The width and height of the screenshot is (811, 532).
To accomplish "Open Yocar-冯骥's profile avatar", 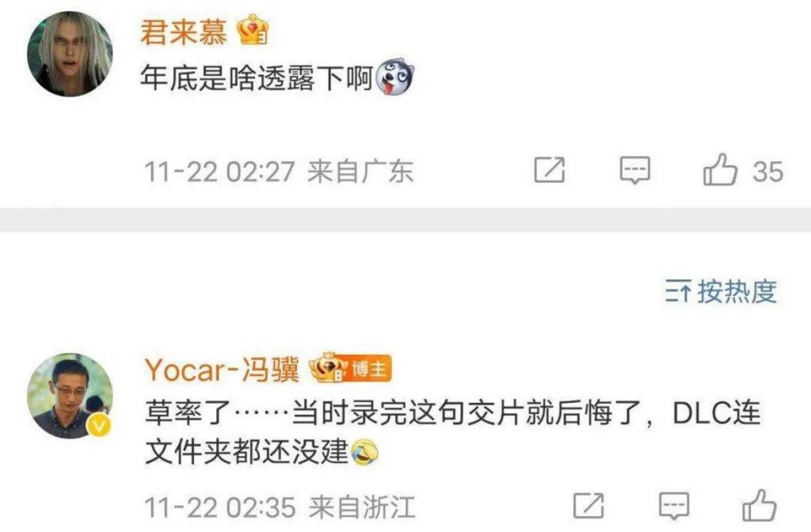I will point(70,396).
